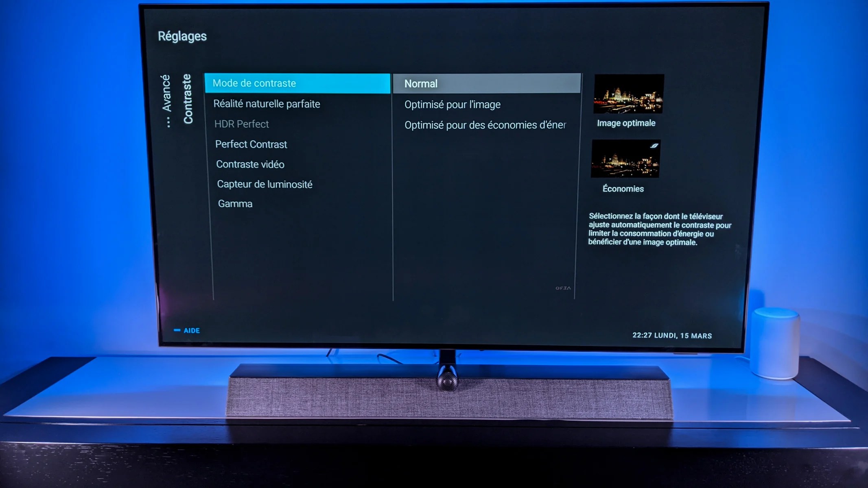Select Optimisé pour l'image mode
Screen dimensions: 868x488
[452, 104]
